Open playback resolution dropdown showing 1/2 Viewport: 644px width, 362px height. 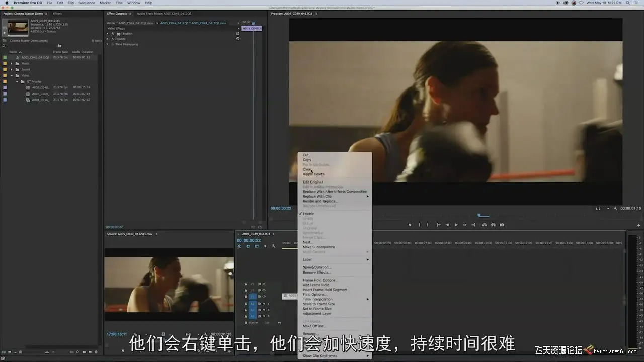(603, 208)
